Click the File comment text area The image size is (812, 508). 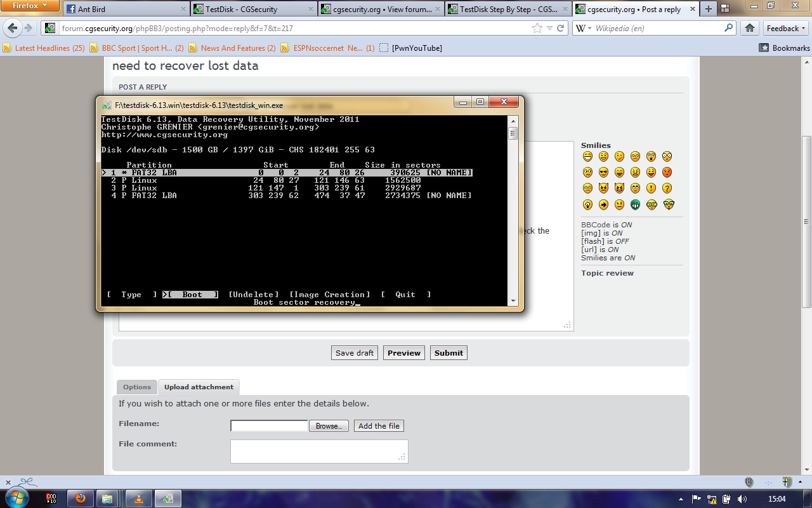tap(319, 451)
